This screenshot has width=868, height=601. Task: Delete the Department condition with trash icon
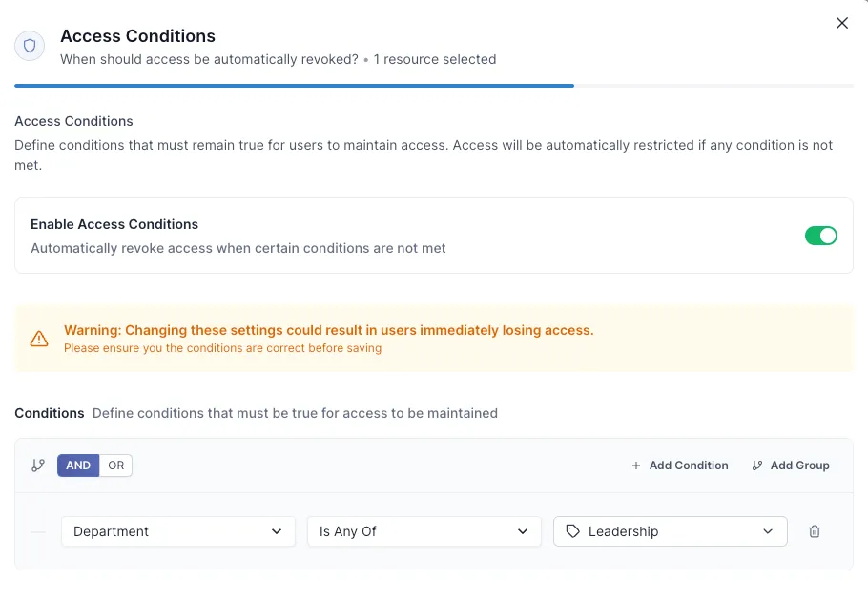[815, 531]
